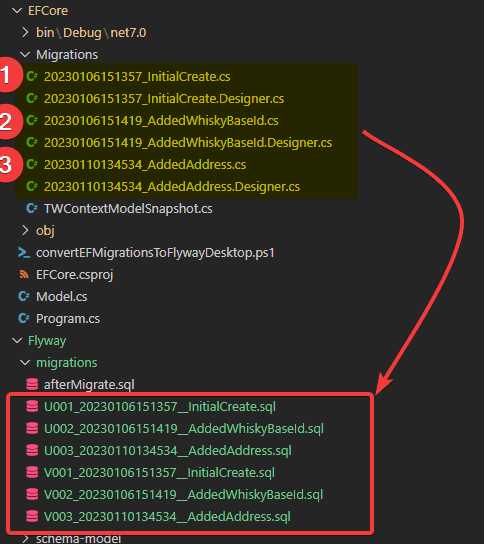484x544 pixels.
Task: Click C# icon beside Model.cs
Action: 24,296
